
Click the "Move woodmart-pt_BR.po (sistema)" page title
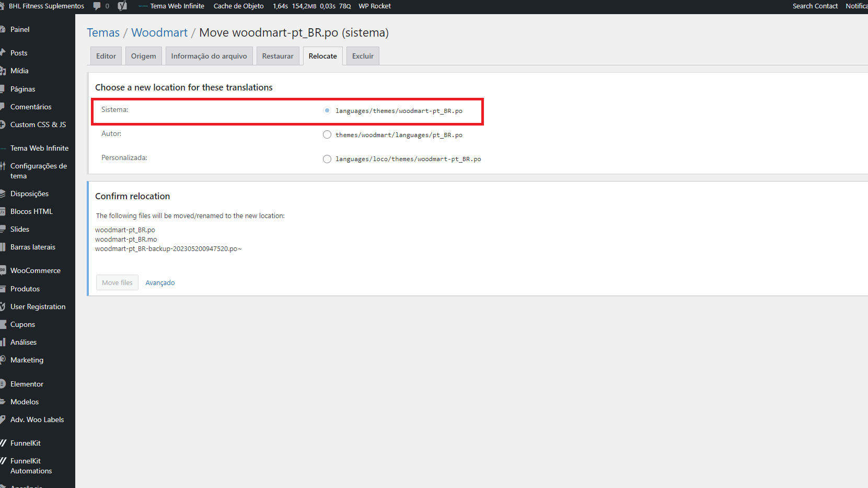pyautogui.click(x=294, y=32)
